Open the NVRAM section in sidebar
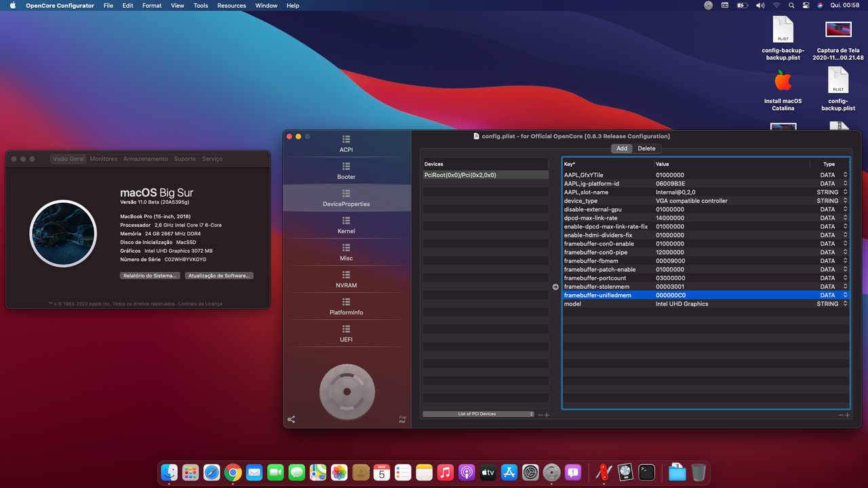The image size is (868, 488). click(347, 279)
